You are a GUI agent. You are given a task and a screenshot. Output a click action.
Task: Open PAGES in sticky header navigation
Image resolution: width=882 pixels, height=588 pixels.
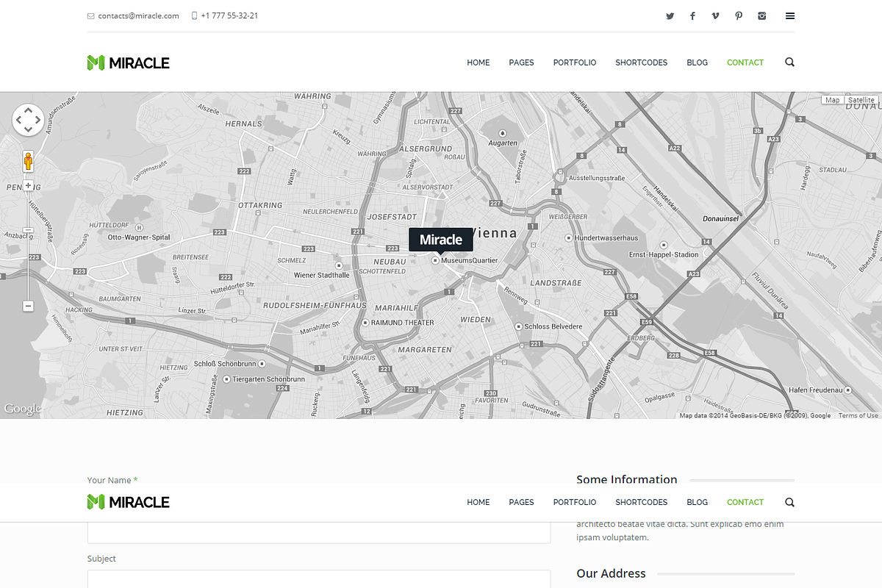click(x=521, y=502)
